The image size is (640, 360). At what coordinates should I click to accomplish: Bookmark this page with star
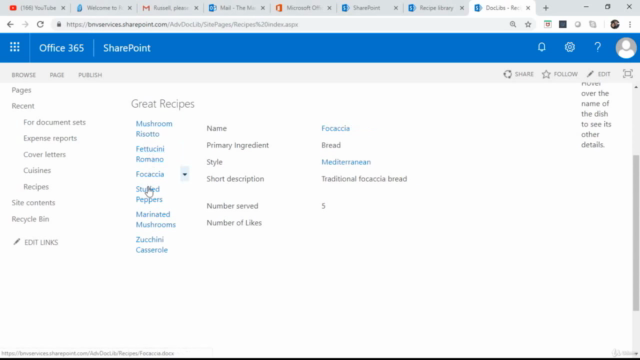coord(528,24)
